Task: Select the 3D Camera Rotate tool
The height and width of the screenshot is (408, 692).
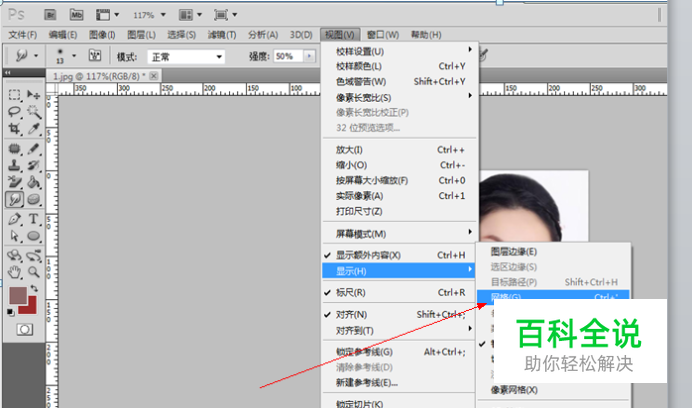Action: tap(34, 256)
